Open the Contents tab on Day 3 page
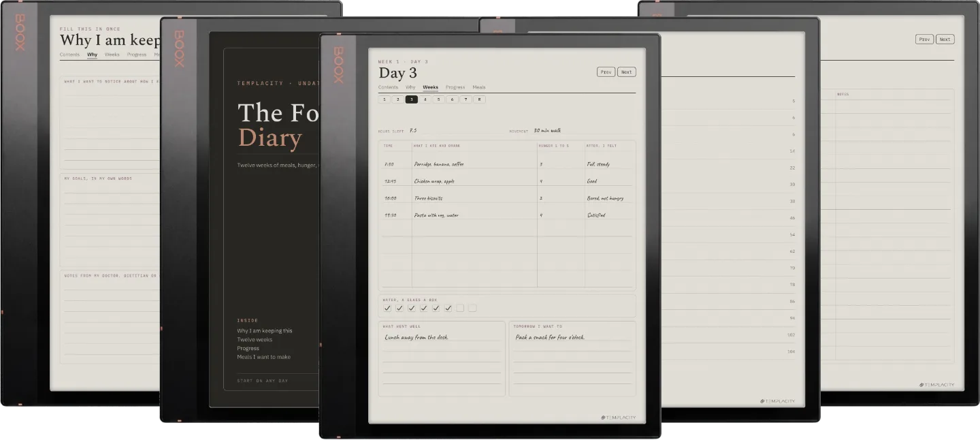Screen dimensions: 980x440 tap(388, 87)
